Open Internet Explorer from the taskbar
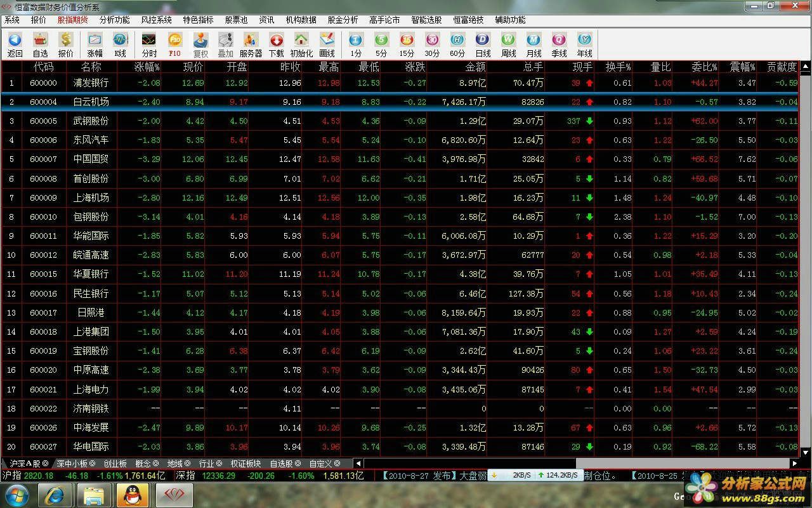812x508 pixels. click(55, 495)
